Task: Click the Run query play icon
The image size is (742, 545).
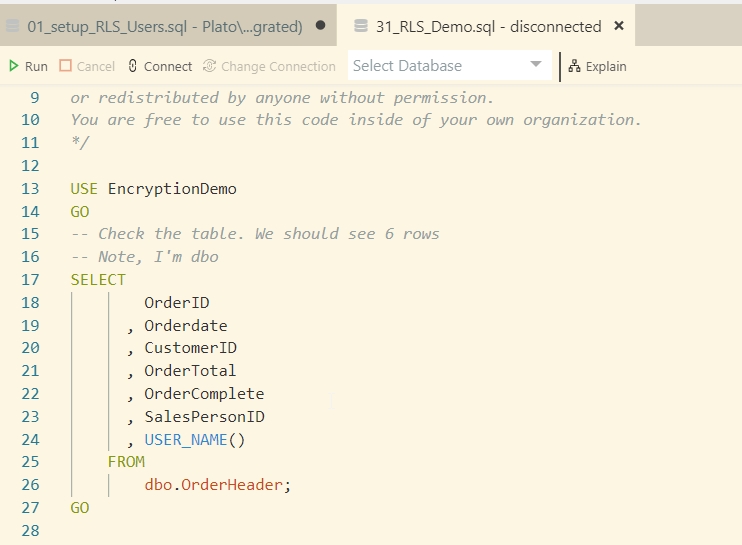Action: [14, 66]
